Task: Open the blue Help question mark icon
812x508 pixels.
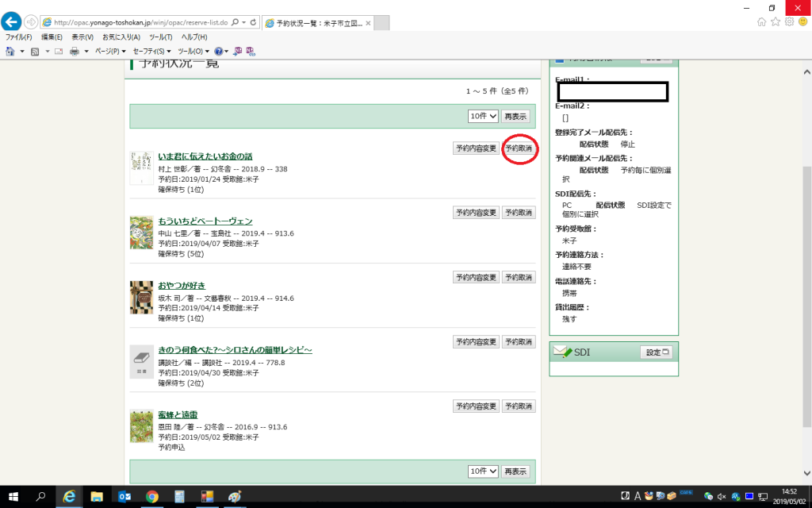Action: pyautogui.click(x=219, y=52)
